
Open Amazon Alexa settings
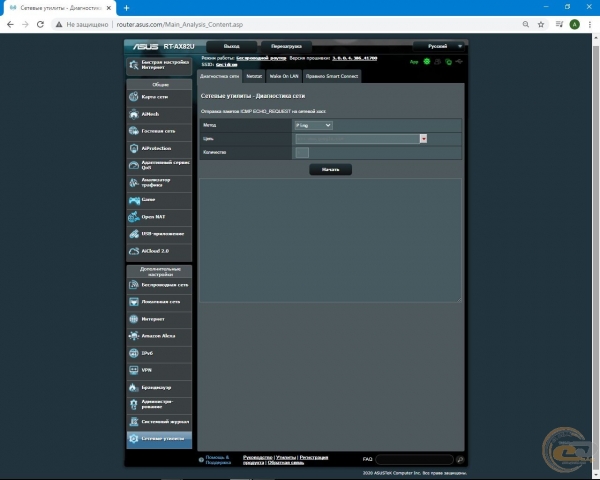159,336
